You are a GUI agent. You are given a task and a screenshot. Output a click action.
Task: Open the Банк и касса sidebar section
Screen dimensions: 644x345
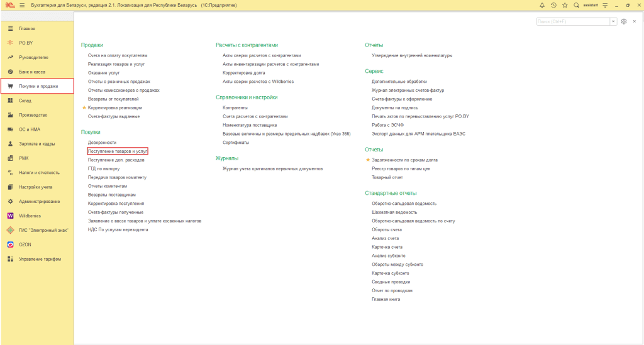(x=37, y=72)
